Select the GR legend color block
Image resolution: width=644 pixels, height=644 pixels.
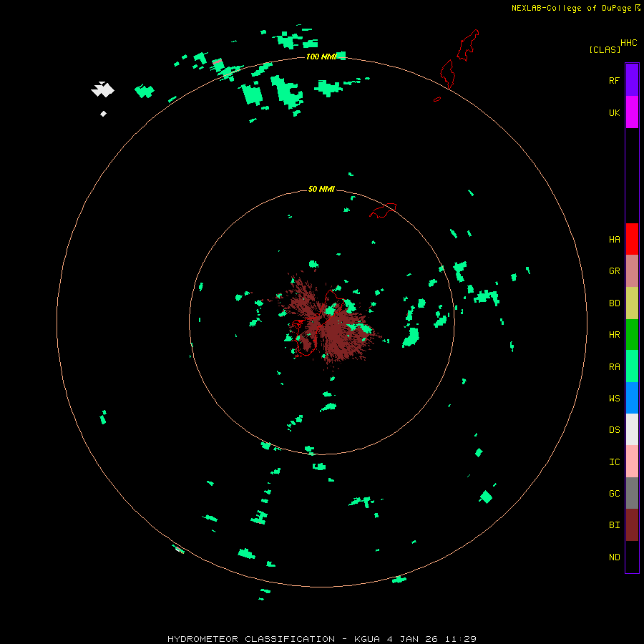pos(632,271)
